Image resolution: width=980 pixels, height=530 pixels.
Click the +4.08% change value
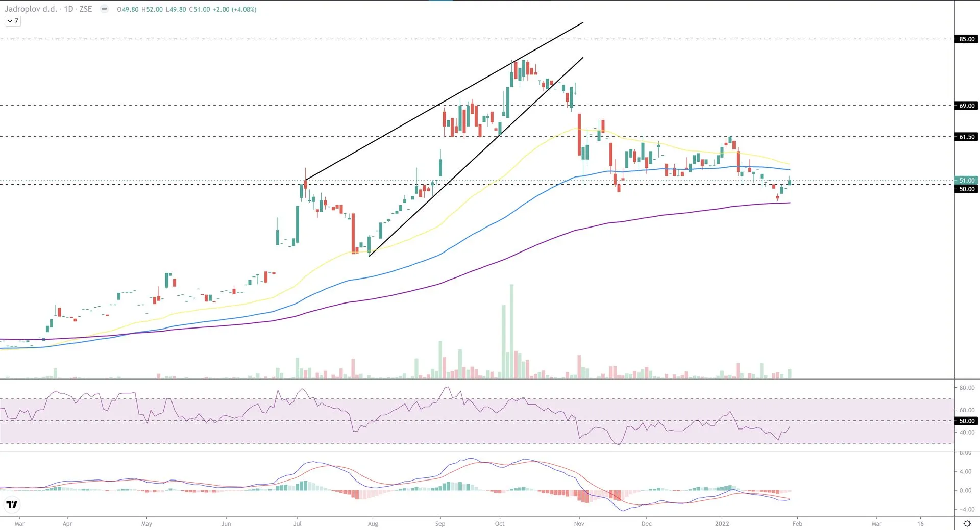tap(244, 9)
